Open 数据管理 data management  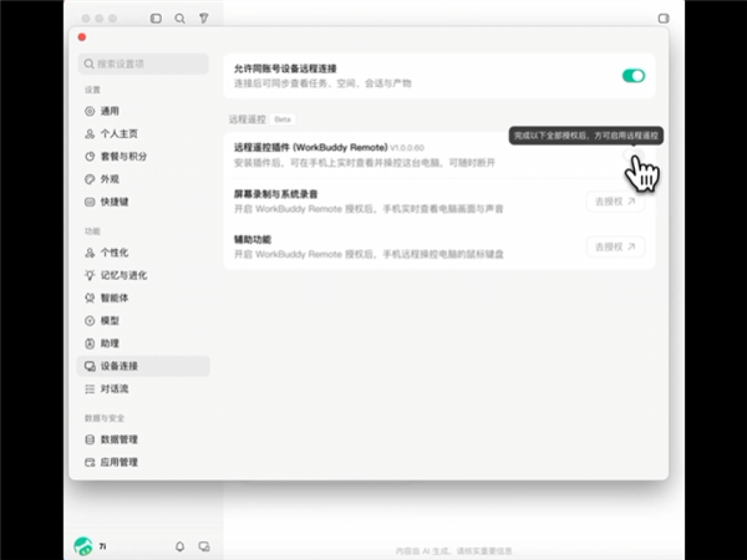143,439
